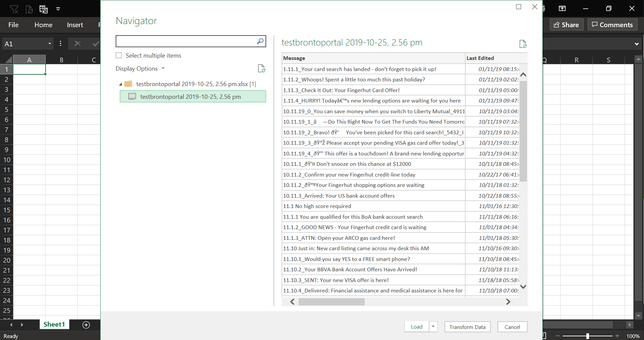Viewport: 644px width, 340px height.
Task: Click the new sheet plus button
Action: point(86,325)
